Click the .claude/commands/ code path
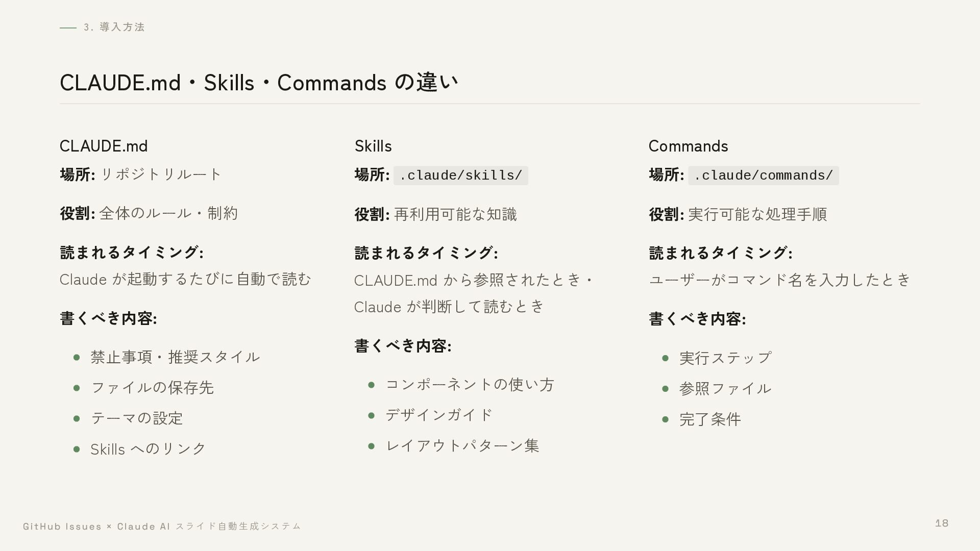 [764, 176]
